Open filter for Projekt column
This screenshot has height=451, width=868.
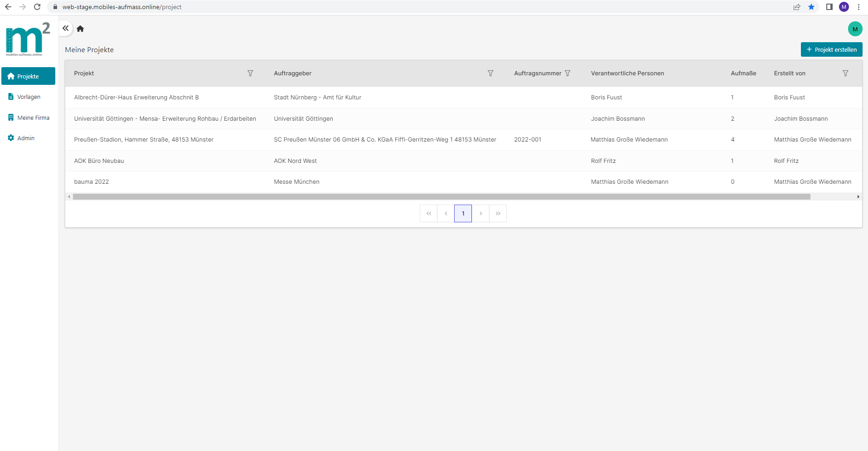(x=250, y=74)
